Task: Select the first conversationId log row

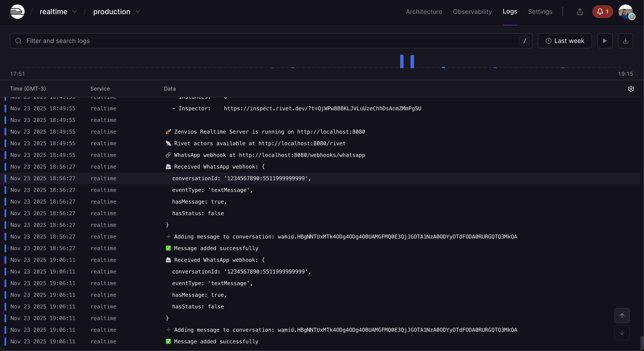Action: click(x=241, y=178)
